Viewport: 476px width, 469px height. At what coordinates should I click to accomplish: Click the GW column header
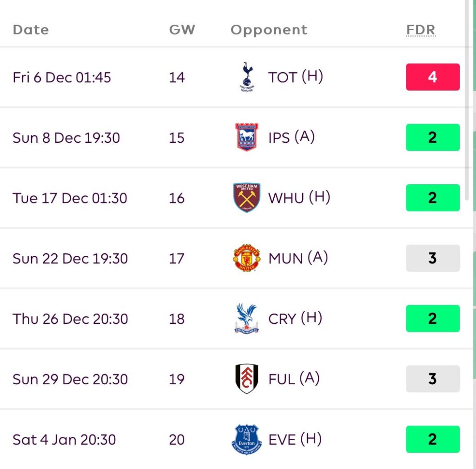coord(182,30)
